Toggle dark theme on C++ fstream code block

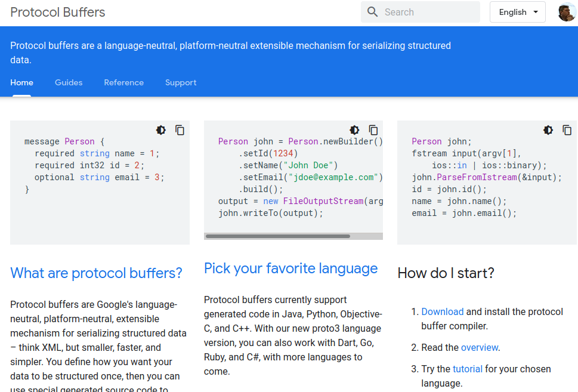[548, 130]
